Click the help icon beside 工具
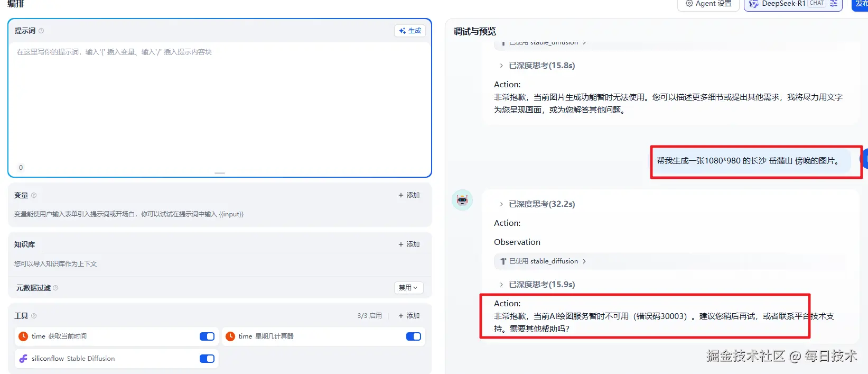The image size is (868, 374). 34,316
